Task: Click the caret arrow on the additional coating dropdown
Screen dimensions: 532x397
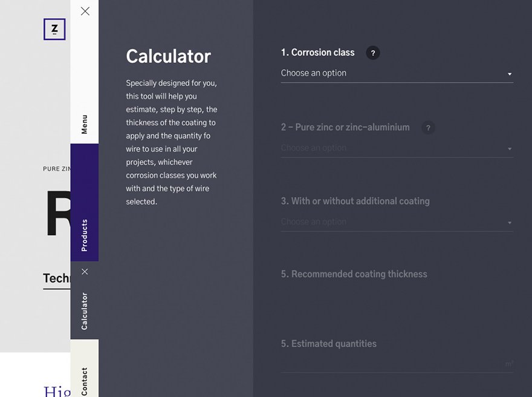Action: [x=510, y=222]
